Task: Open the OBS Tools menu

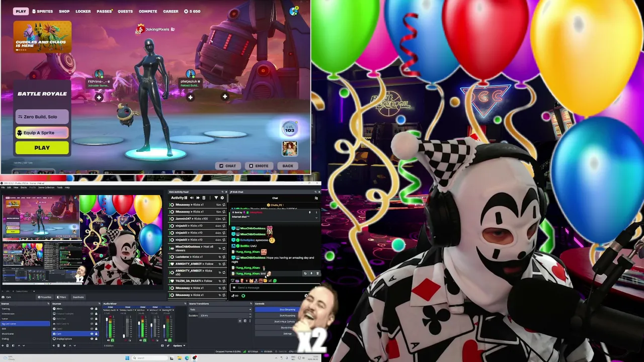Action: click(59, 188)
